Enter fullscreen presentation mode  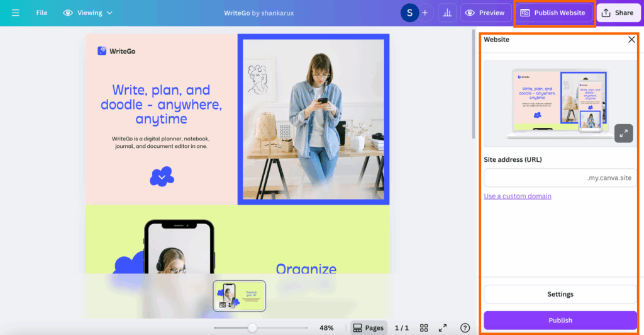click(x=443, y=328)
